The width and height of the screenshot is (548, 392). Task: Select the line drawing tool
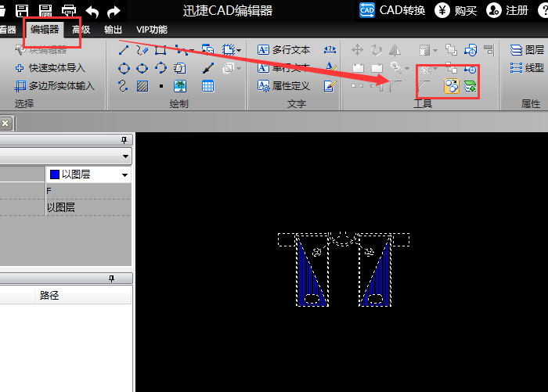tap(124, 50)
